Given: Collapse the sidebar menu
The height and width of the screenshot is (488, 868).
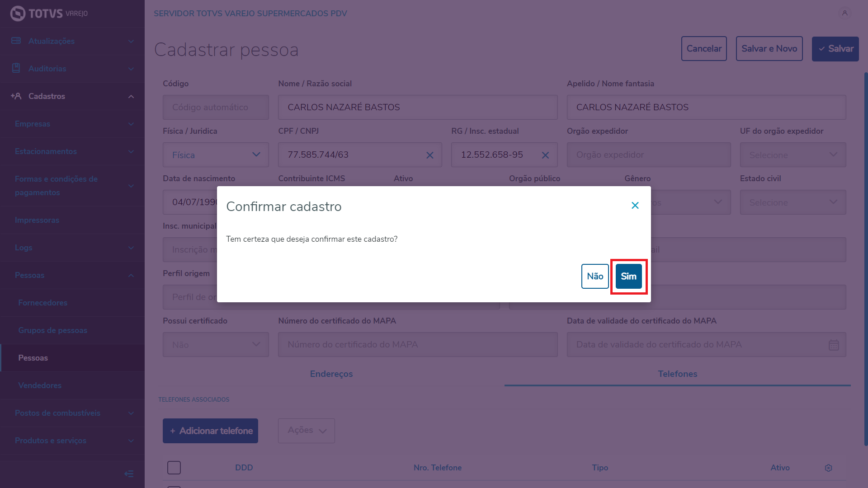Looking at the screenshot, I should point(129,474).
